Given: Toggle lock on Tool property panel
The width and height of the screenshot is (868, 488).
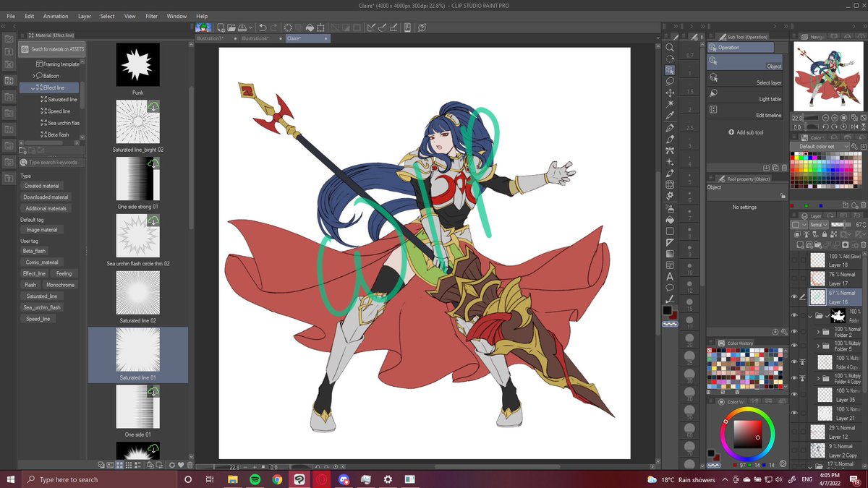Looking at the screenshot, I should point(783,196).
